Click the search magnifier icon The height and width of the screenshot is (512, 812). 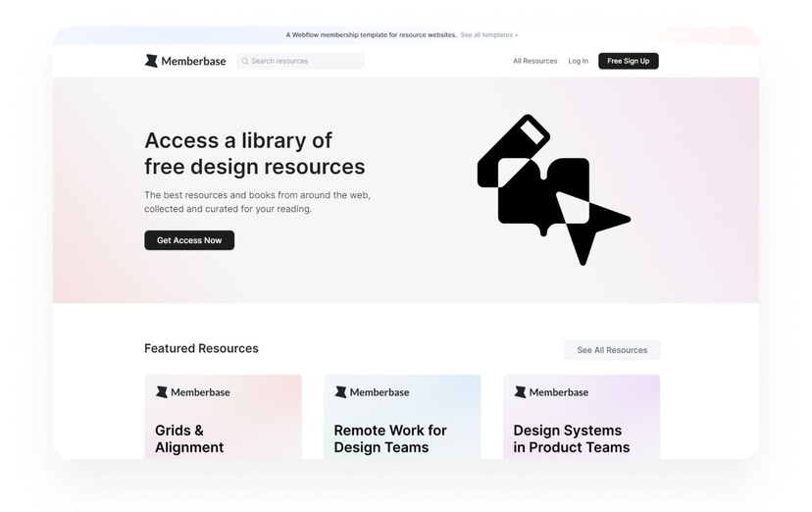(245, 61)
